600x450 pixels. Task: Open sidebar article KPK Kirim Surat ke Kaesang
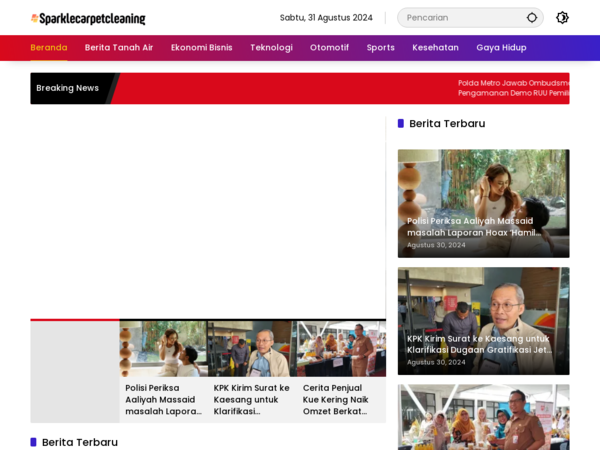[x=483, y=321]
